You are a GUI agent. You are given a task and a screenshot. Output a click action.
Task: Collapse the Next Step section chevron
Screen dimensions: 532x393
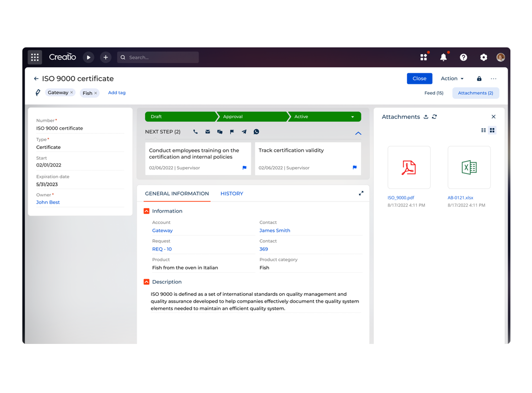[x=358, y=133]
